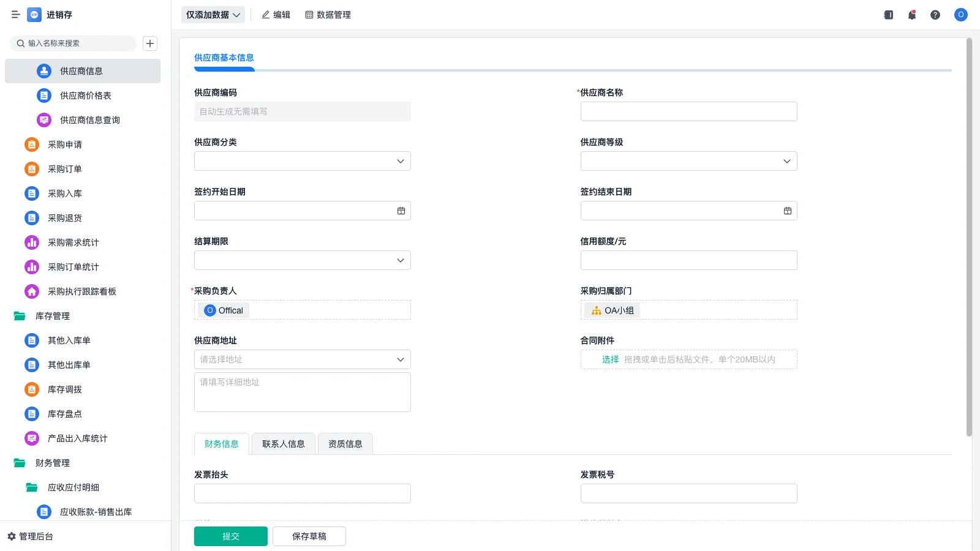Click the 进销存 app logo icon
This screenshot has width=980, height=551.
tap(34, 15)
